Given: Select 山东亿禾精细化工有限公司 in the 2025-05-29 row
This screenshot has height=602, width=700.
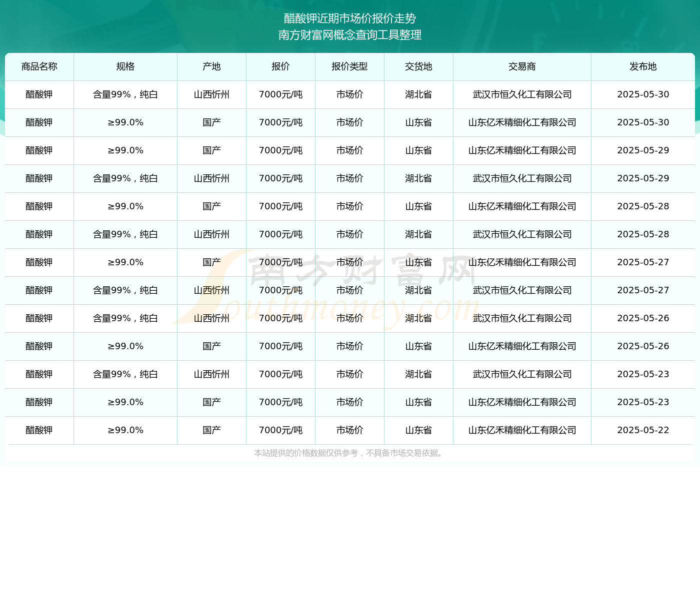Looking at the screenshot, I should (522, 150).
